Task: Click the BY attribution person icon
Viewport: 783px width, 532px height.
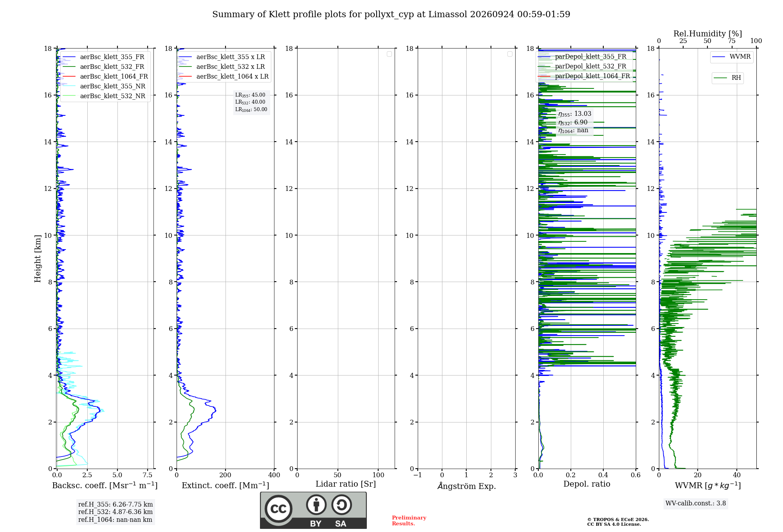Action: point(316,505)
